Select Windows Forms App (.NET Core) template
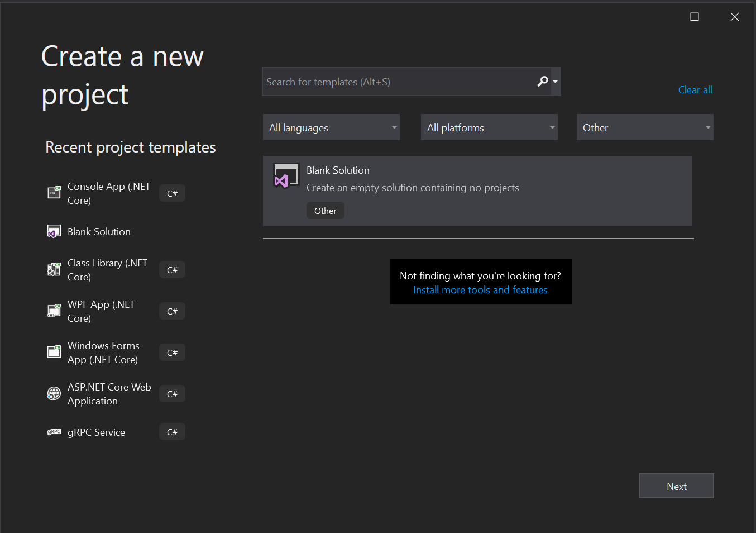 point(104,353)
